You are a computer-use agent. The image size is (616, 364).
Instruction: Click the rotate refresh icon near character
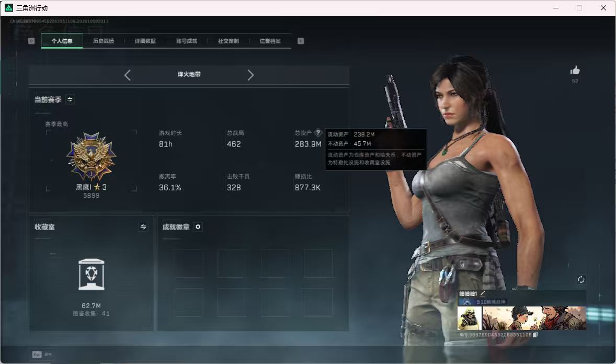581,279
